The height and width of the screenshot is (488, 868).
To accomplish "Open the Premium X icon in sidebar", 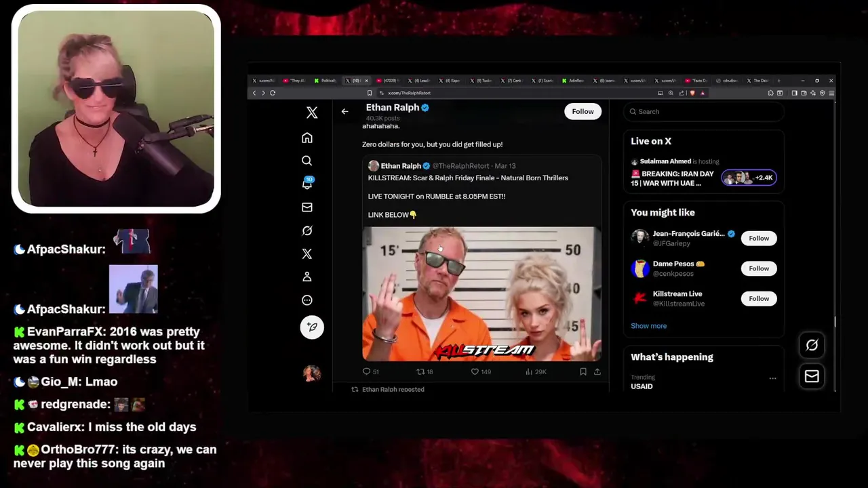I will [307, 253].
